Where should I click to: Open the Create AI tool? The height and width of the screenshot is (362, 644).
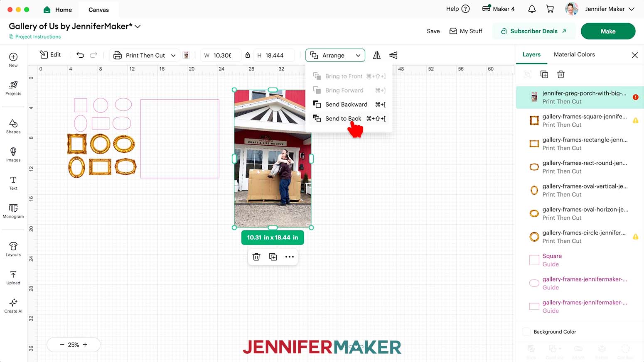[13, 306]
